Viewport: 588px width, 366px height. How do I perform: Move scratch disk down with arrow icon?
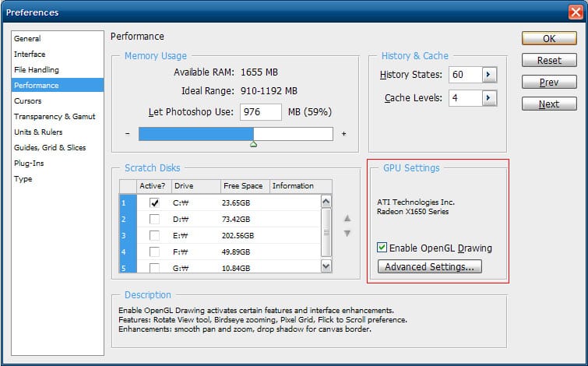click(347, 233)
